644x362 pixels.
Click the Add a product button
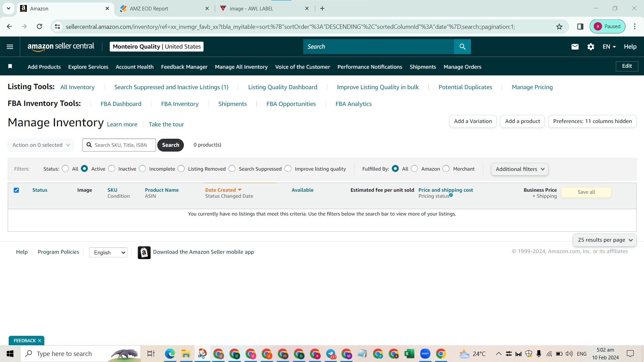(523, 121)
